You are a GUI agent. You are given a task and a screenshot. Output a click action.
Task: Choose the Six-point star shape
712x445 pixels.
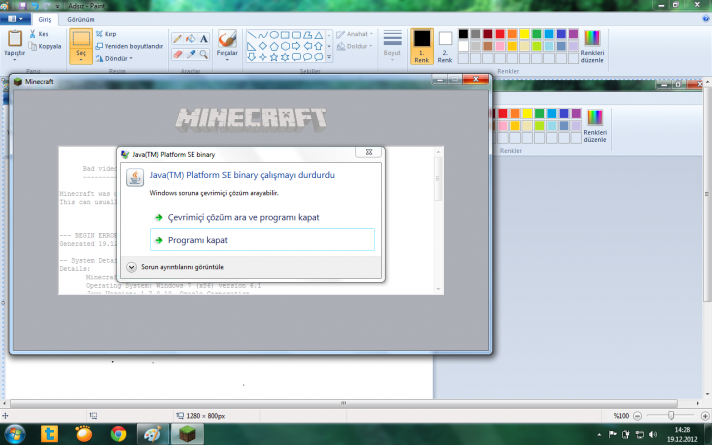pyautogui.click(x=285, y=57)
